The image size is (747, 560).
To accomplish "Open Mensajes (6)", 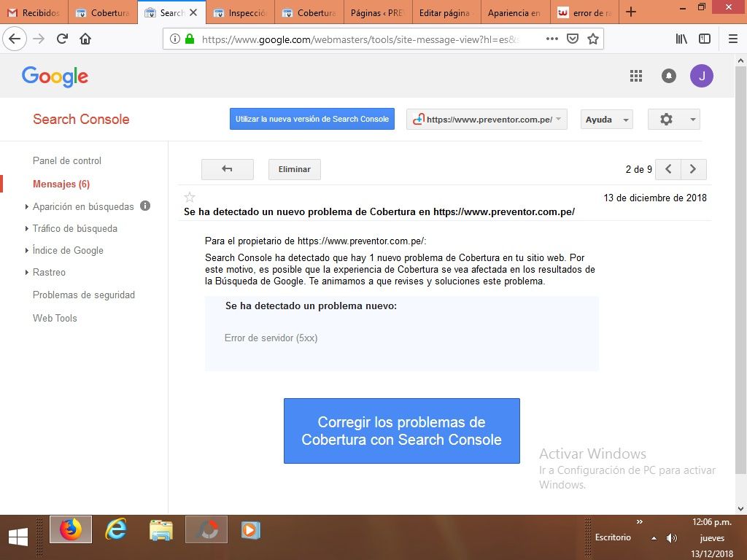I will [x=61, y=184].
